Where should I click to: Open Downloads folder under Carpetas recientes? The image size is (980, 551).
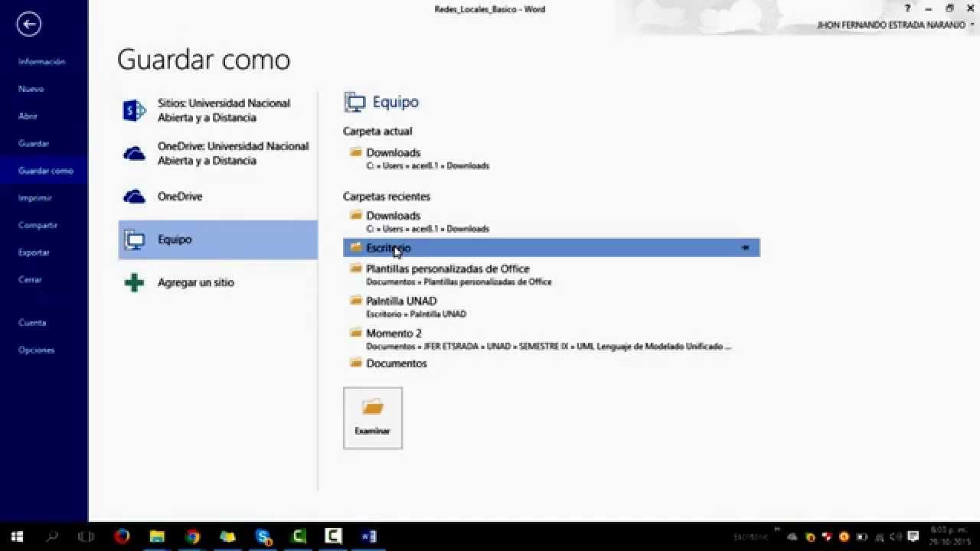551,221
